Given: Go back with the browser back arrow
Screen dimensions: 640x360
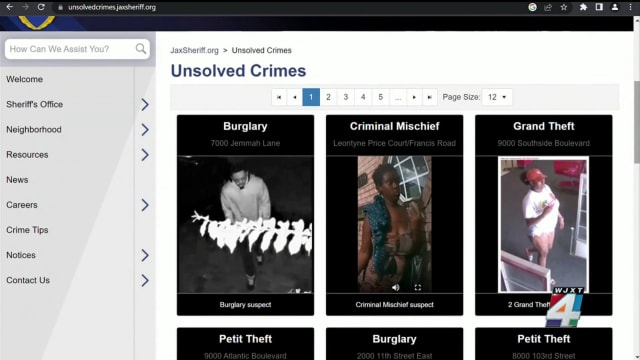Looking at the screenshot, I should (9, 7).
